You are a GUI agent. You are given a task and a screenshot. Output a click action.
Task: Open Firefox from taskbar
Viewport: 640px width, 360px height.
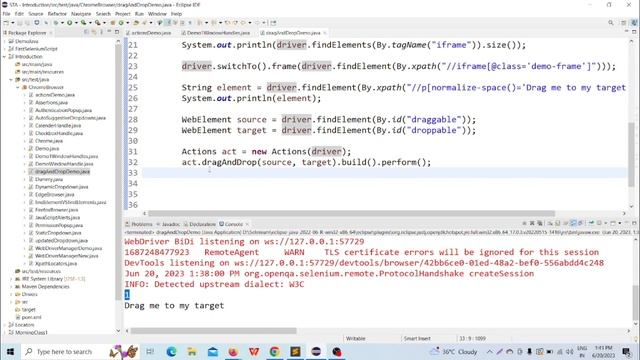[233, 351]
